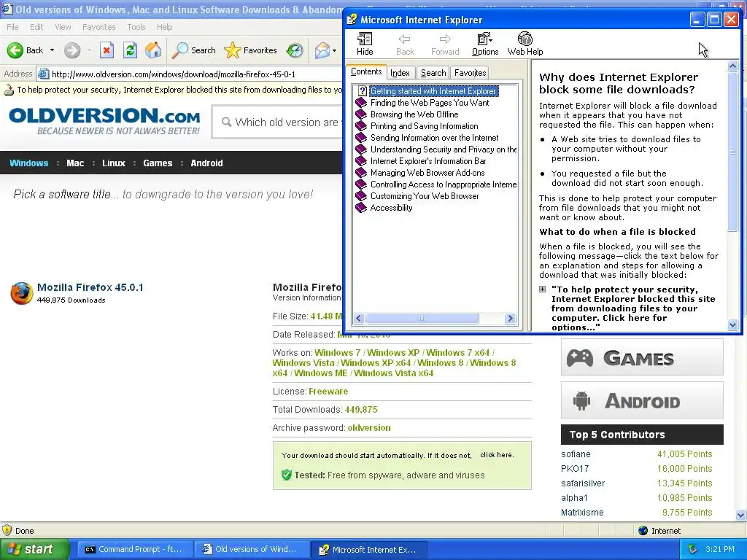The height and width of the screenshot is (560, 747).
Task: Click the Freeware license link
Action: pyautogui.click(x=328, y=392)
